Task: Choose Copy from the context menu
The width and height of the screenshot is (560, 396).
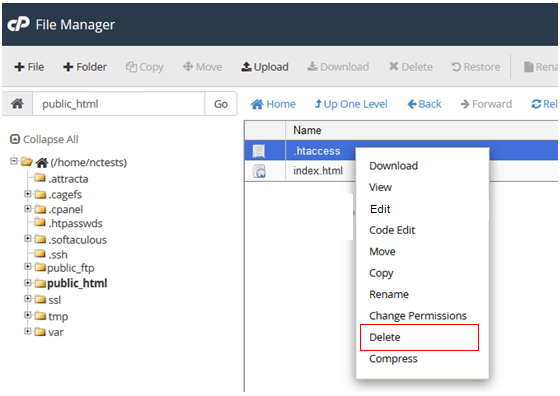Action: (381, 274)
